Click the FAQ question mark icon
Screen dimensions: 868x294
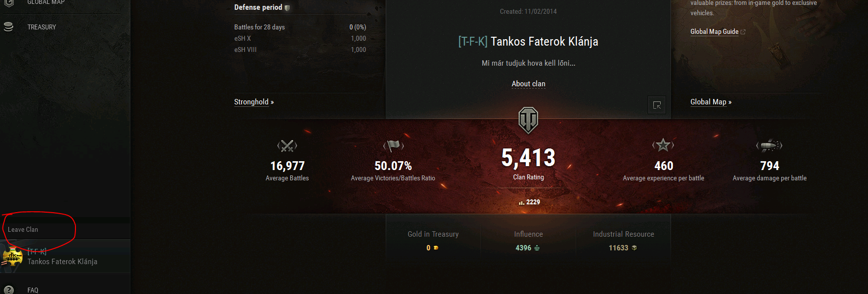pyautogui.click(x=8, y=290)
